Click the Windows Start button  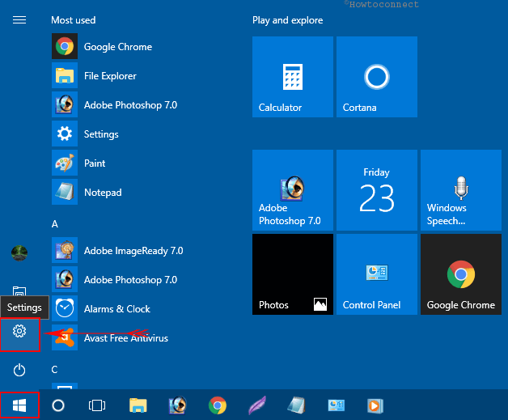click(19, 405)
